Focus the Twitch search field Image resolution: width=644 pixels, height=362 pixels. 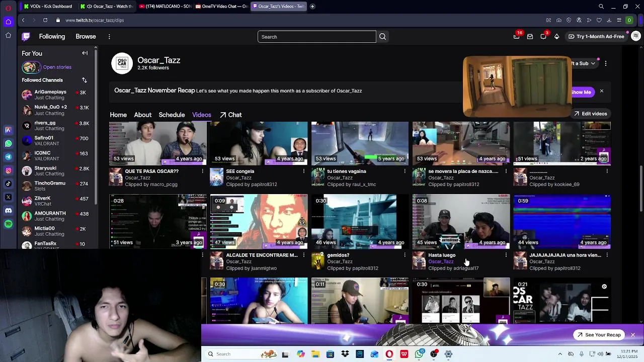(x=317, y=37)
